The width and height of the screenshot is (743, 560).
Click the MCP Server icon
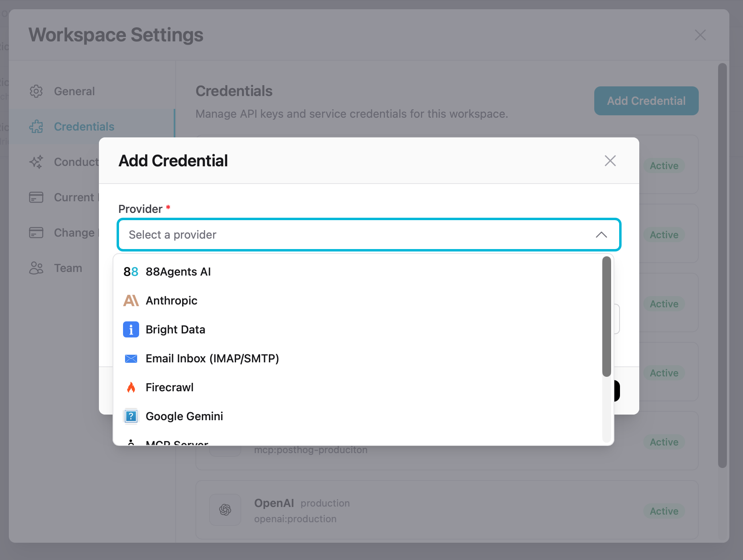(x=131, y=442)
